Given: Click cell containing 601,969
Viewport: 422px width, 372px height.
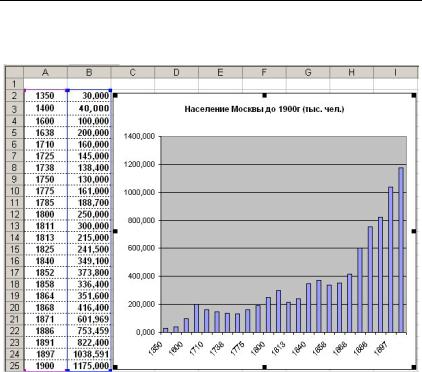Looking at the screenshot, I should coord(89,319).
